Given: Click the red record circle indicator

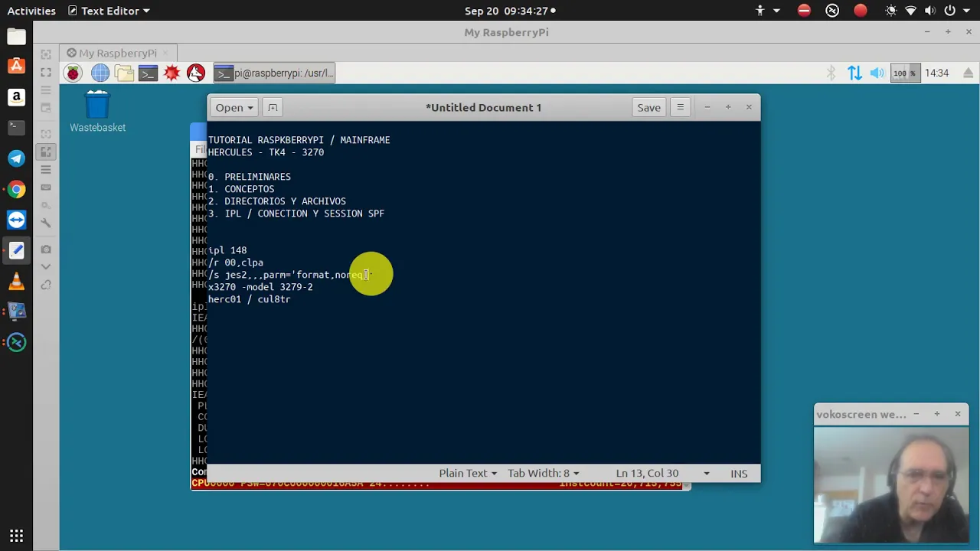Looking at the screenshot, I should (x=861, y=11).
